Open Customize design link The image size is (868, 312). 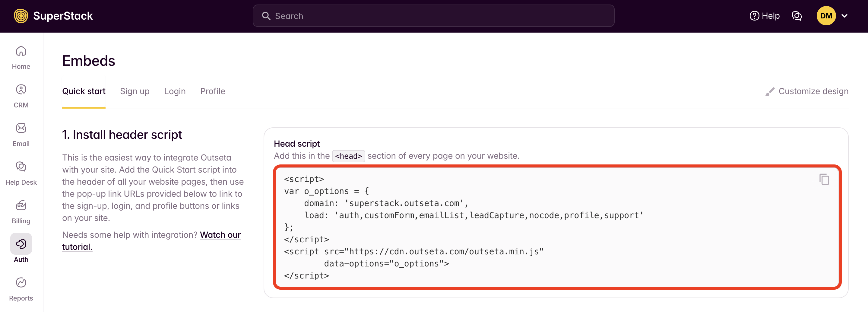click(807, 91)
